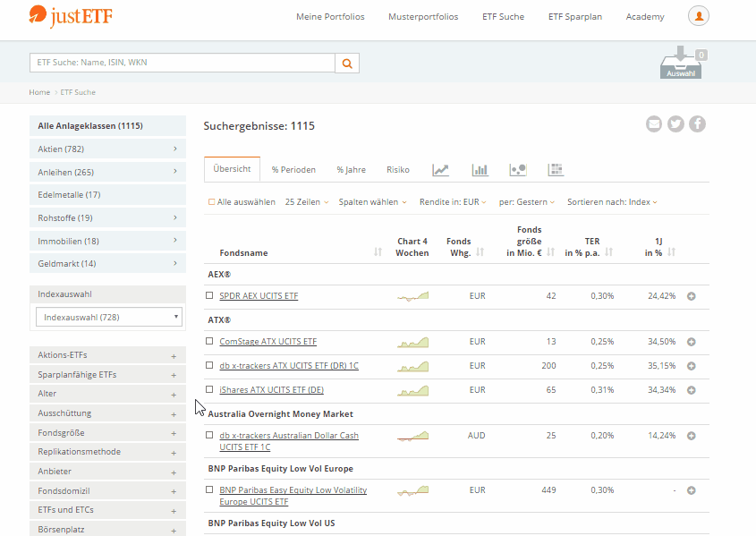Screen dimensions: 756x536
Task: Open db x-trackers ATX UCITS ETF (DR) 1C link
Action: coord(288,366)
